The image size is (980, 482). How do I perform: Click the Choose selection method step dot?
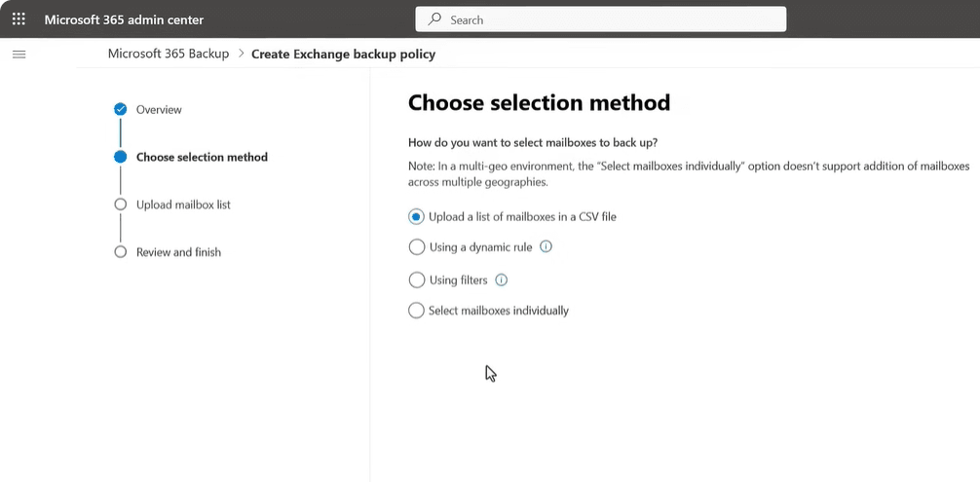click(121, 157)
